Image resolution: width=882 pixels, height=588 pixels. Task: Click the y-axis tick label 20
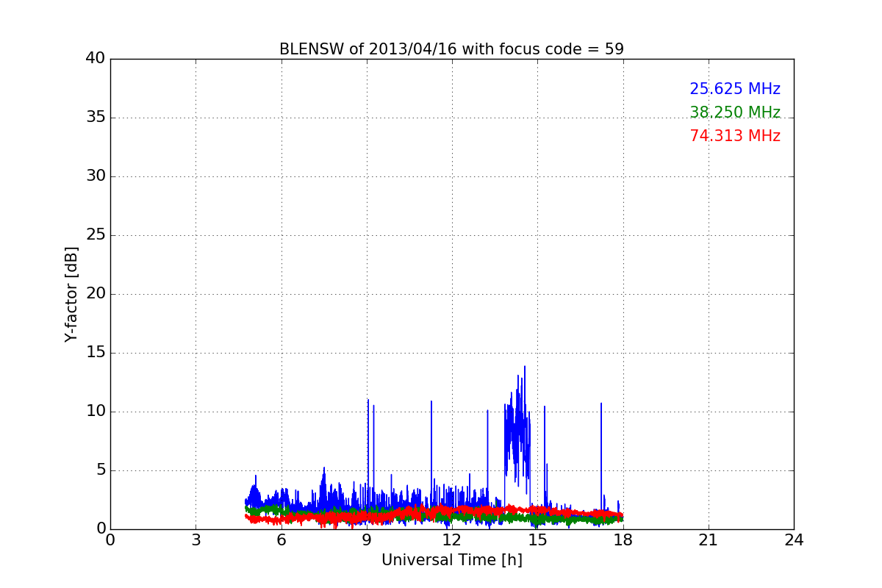click(x=96, y=294)
